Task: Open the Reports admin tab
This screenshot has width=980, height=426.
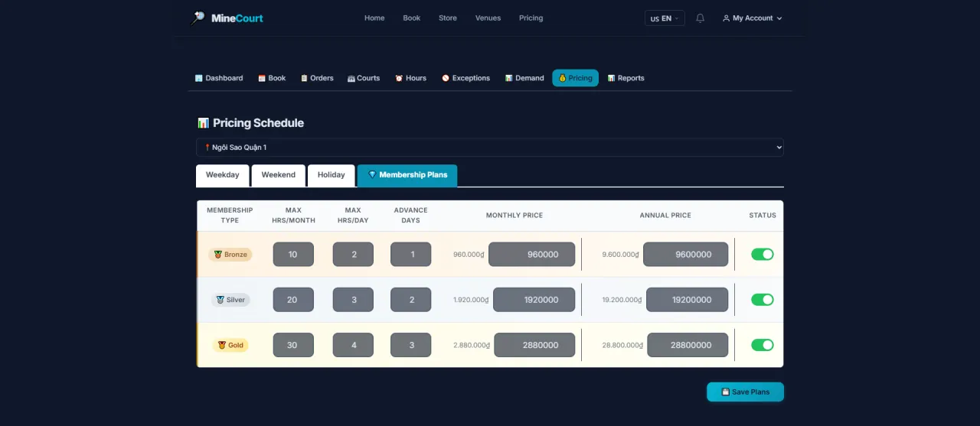Action: 626,78
